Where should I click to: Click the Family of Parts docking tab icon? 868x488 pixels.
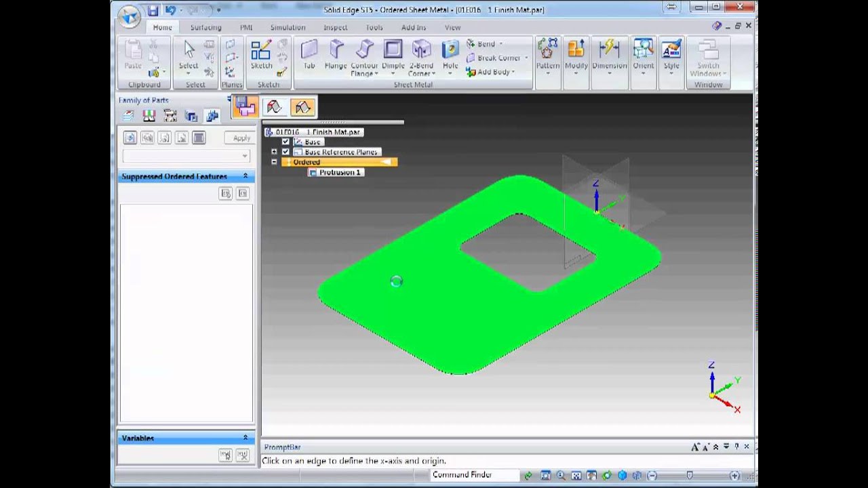212,116
